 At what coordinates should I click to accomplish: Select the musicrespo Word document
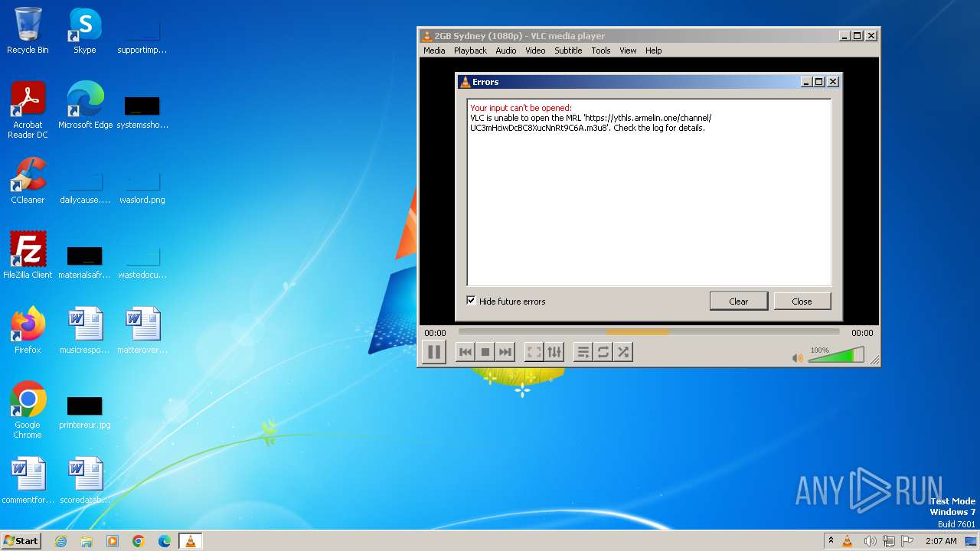pos(85,331)
